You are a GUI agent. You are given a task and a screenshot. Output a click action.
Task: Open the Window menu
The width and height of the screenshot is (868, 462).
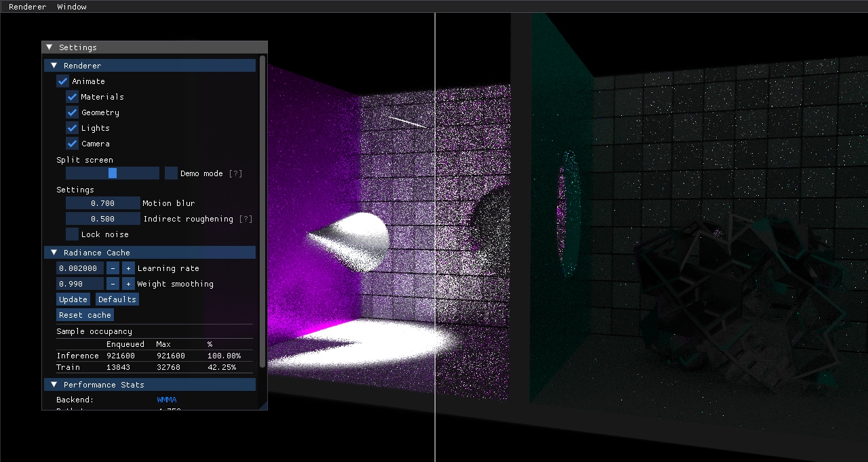71,7
